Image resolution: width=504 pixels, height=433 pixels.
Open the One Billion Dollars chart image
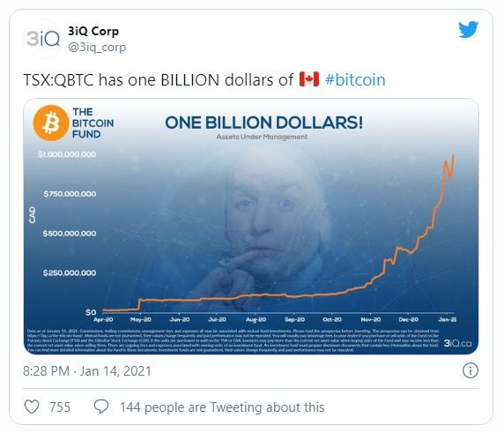pos(251,227)
